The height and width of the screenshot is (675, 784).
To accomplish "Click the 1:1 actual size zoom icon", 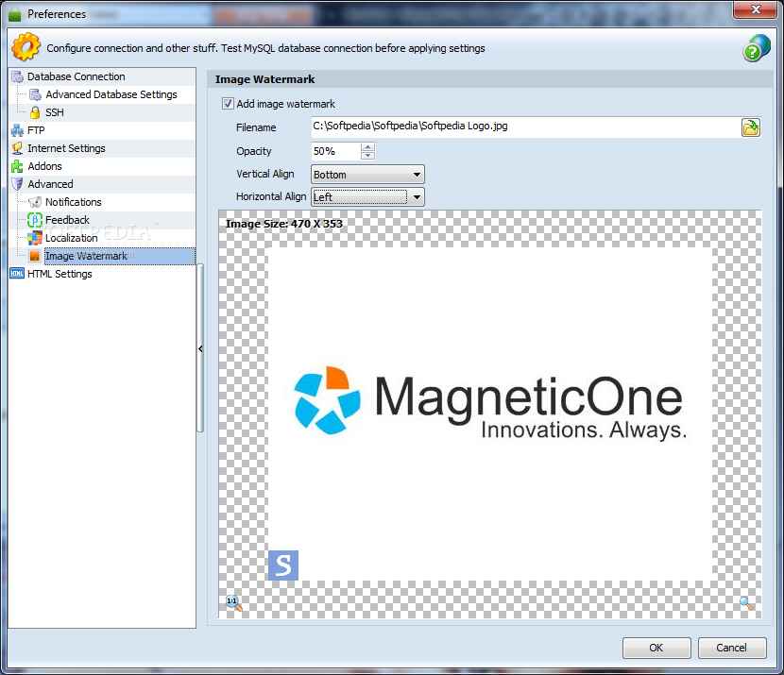I will (x=233, y=602).
